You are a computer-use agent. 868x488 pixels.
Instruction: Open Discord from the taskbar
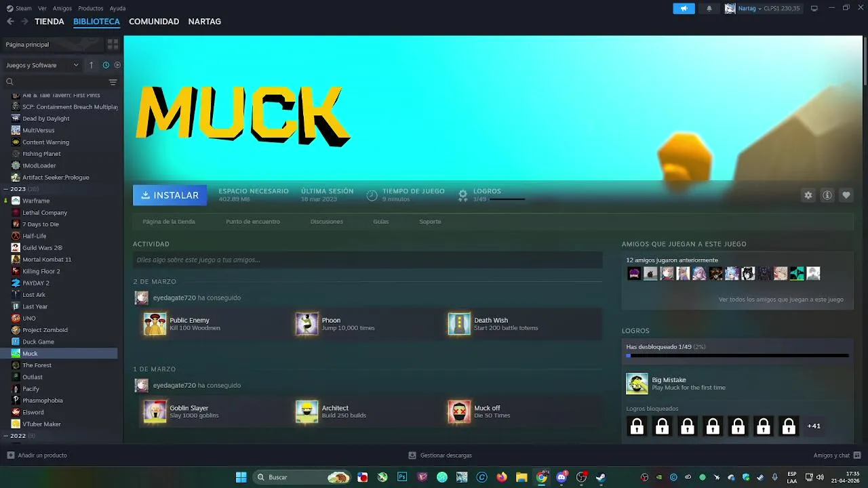[x=561, y=477]
